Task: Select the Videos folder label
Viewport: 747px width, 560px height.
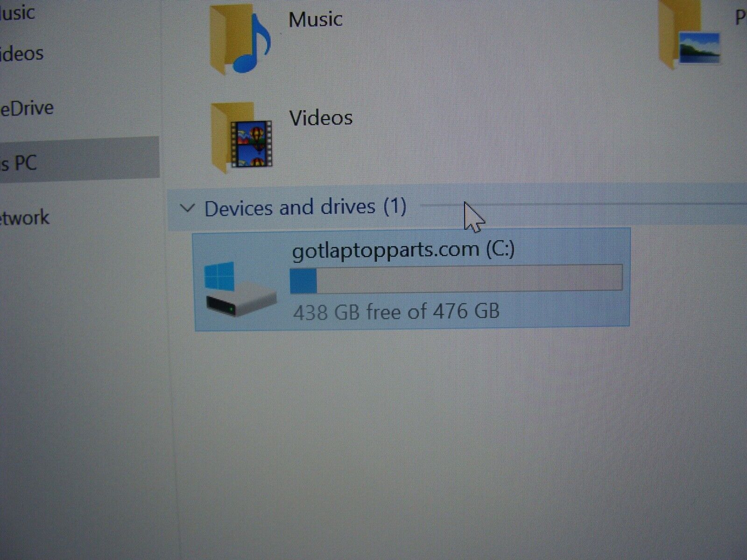Action: tap(321, 118)
